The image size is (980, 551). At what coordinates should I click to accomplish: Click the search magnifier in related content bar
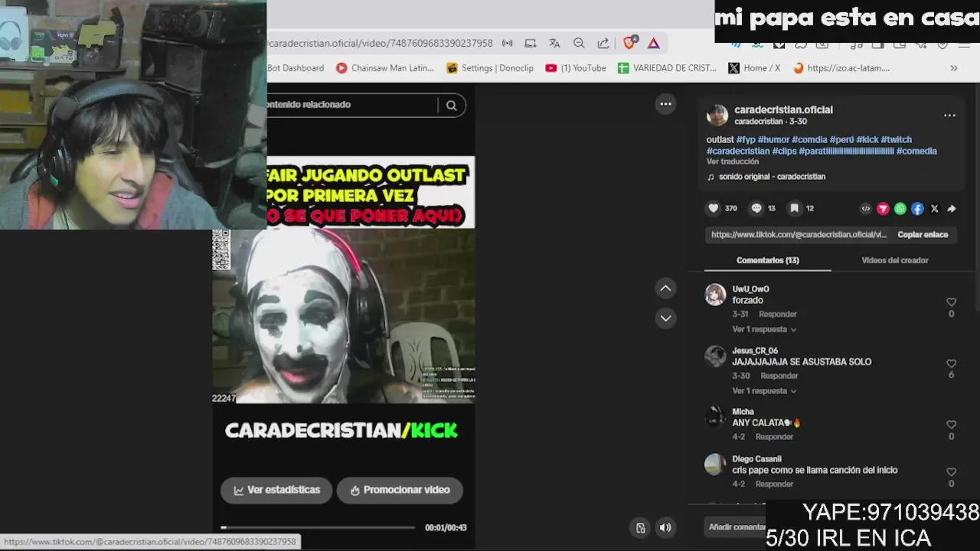tap(452, 106)
